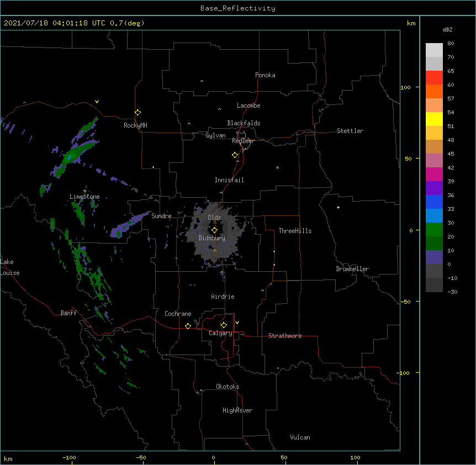The image size is (476, 465).
Task: Click the Lake Louise label
Action: [10, 267]
